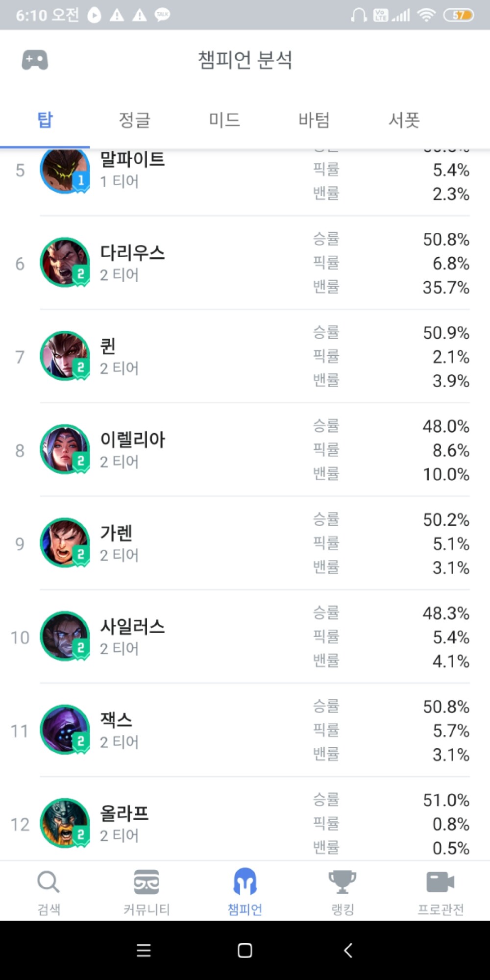Tap the 퀸 champion portrait
Screen dimensions: 490x980
click(x=65, y=356)
